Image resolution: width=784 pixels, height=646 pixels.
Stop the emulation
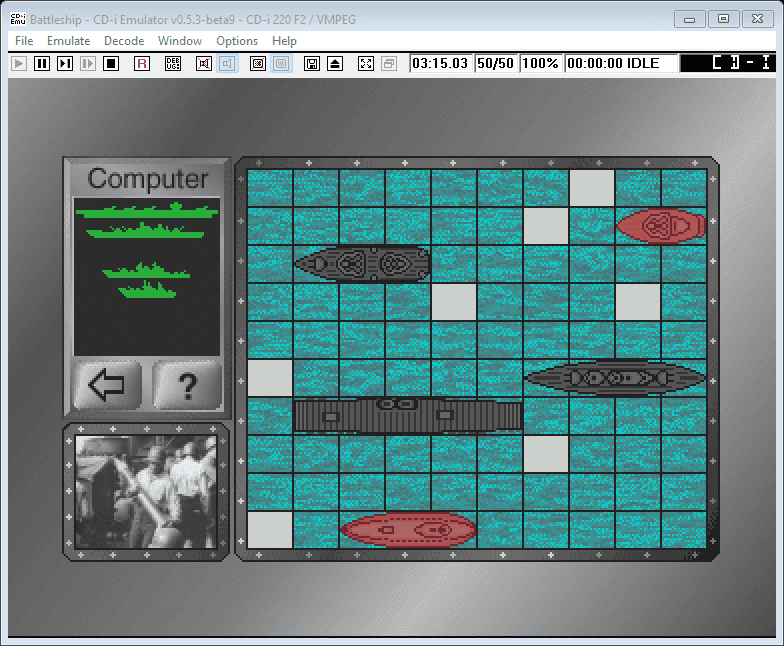[111, 63]
